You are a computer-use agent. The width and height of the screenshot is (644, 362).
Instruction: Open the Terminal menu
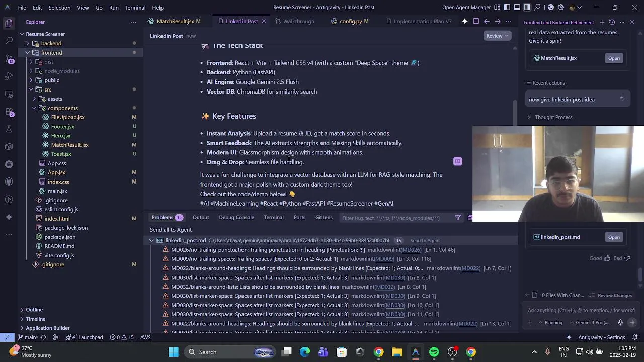[x=135, y=8]
